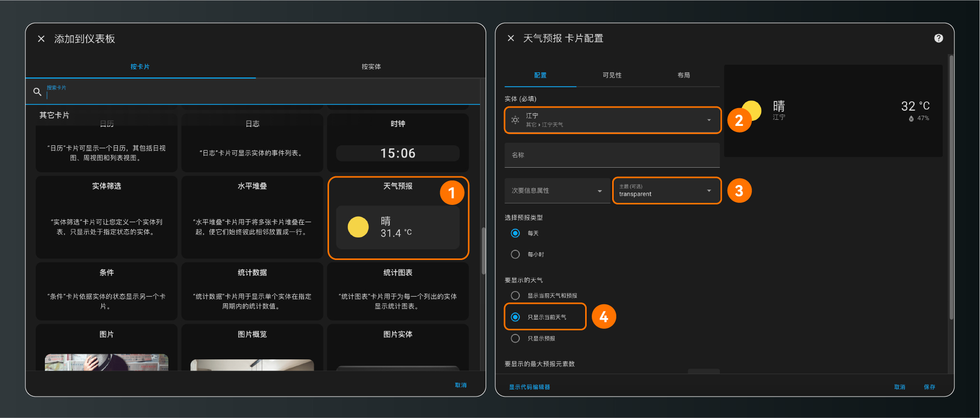The image size is (980, 418).
Task: Open the 主题 transparent dropdown
Action: [709, 191]
